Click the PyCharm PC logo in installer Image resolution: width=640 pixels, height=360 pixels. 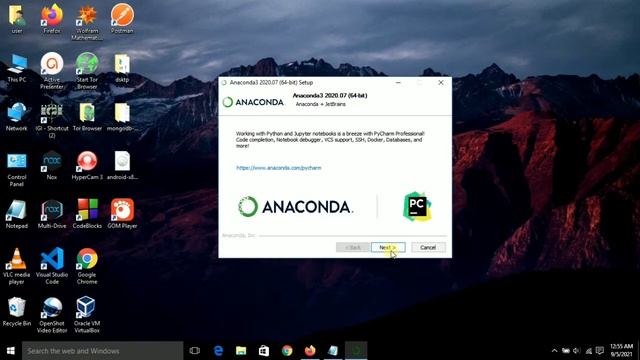417,207
